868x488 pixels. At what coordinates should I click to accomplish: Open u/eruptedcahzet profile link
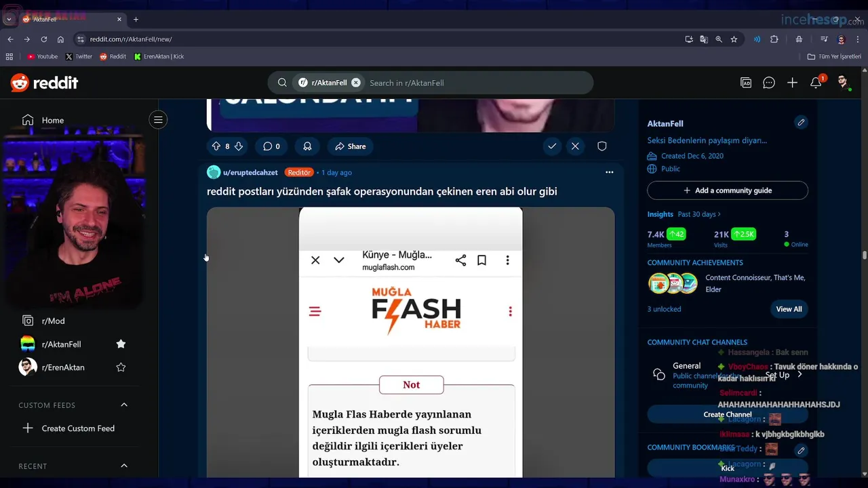[250, 172]
